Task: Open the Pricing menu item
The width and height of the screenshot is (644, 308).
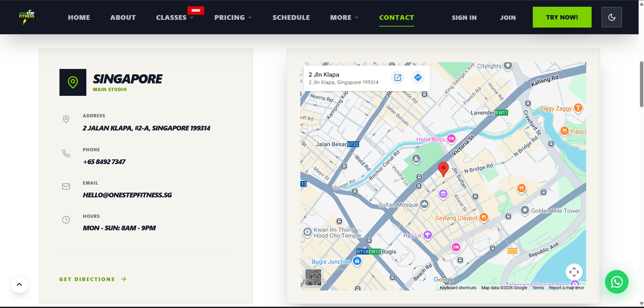Action: tap(229, 17)
